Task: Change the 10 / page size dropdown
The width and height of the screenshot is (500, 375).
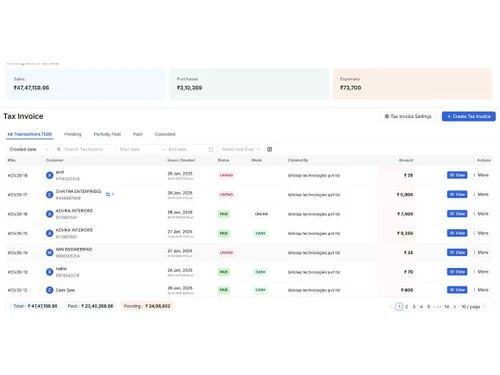Action: [x=473, y=307]
